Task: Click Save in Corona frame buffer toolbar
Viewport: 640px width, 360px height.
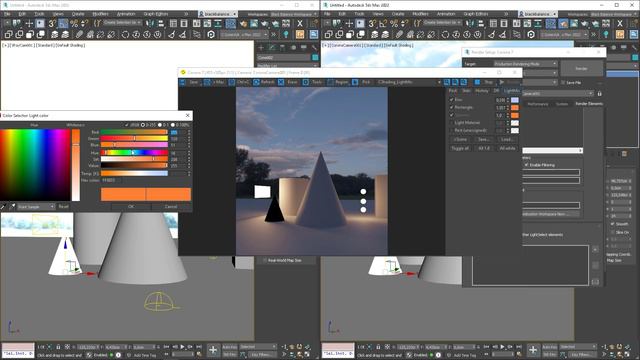Action: click(190, 82)
